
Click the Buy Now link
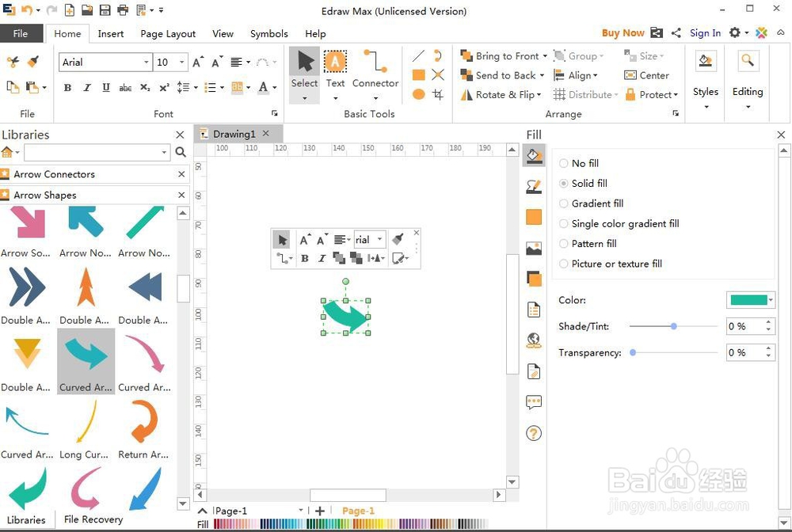click(623, 32)
